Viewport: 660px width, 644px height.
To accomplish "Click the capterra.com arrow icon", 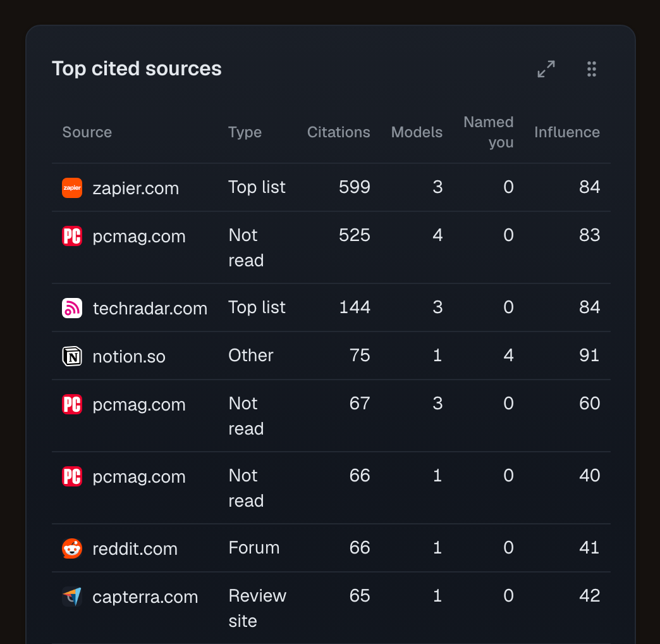I will coord(72,597).
